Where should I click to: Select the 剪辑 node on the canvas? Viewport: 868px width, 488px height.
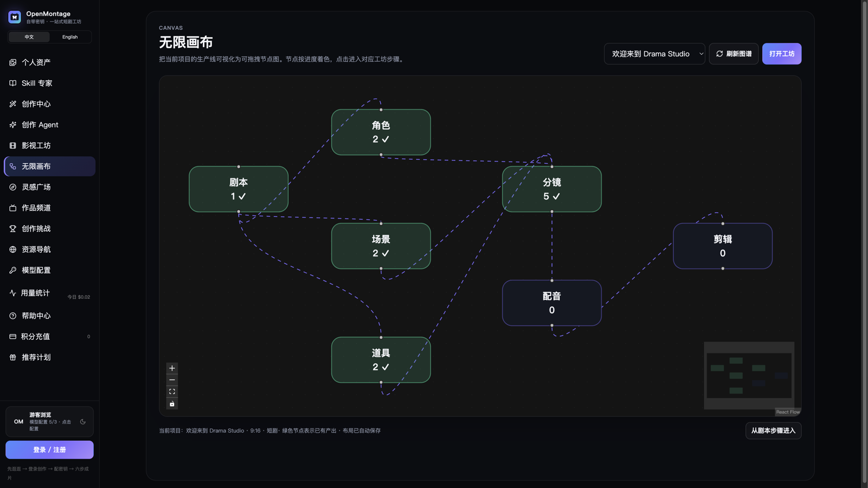pos(723,246)
